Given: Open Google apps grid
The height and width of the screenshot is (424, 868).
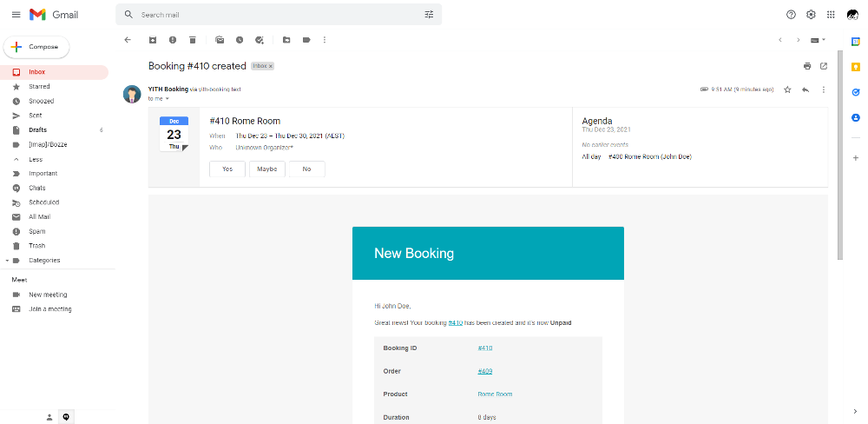Looking at the screenshot, I should 831,15.
